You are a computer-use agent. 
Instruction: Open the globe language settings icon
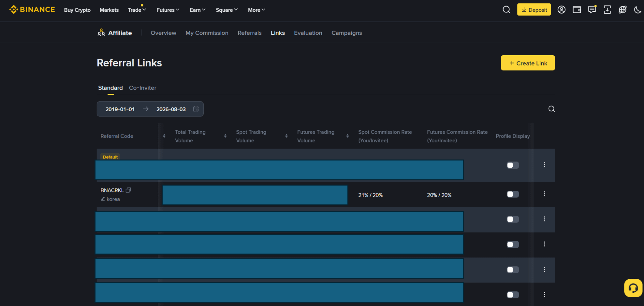[x=622, y=10]
